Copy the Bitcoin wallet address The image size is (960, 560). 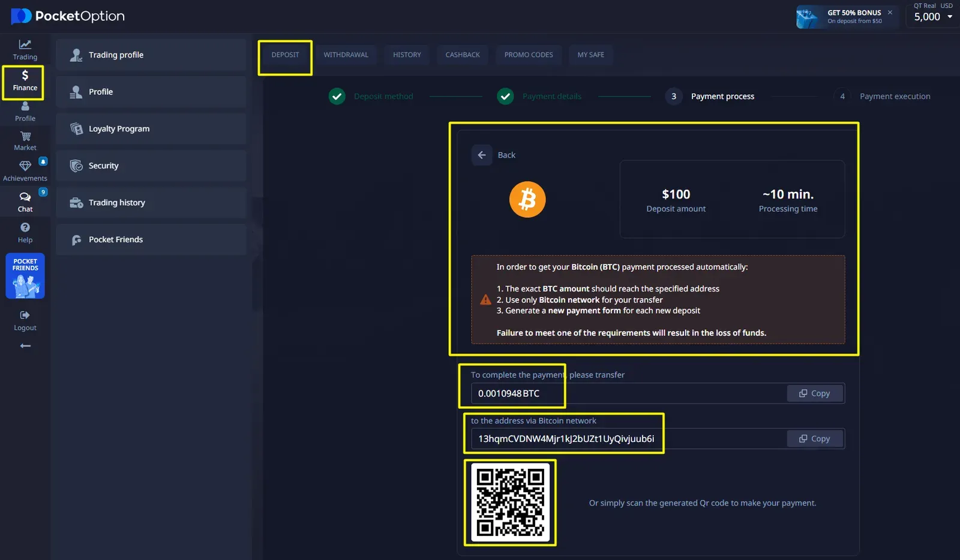coord(814,439)
